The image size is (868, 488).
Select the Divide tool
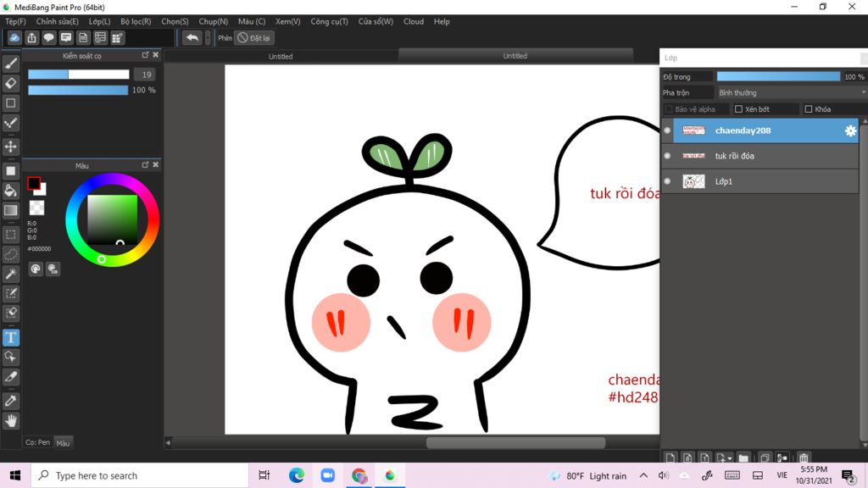[10, 377]
